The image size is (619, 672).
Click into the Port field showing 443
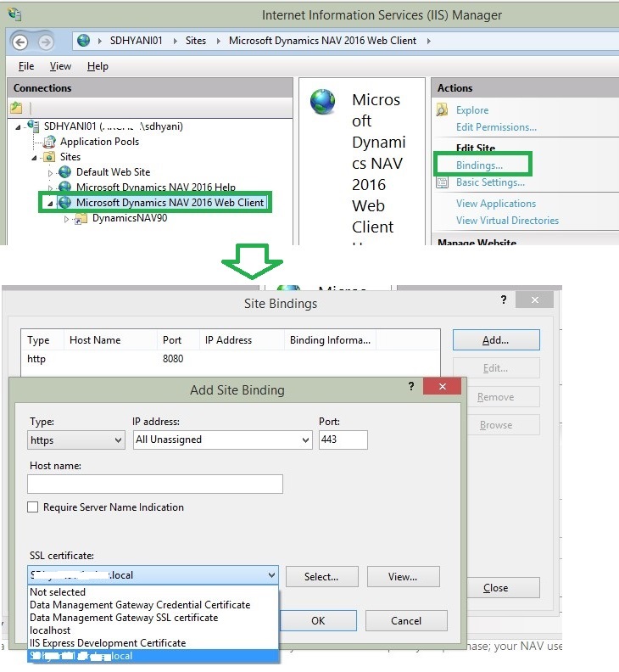(343, 440)
